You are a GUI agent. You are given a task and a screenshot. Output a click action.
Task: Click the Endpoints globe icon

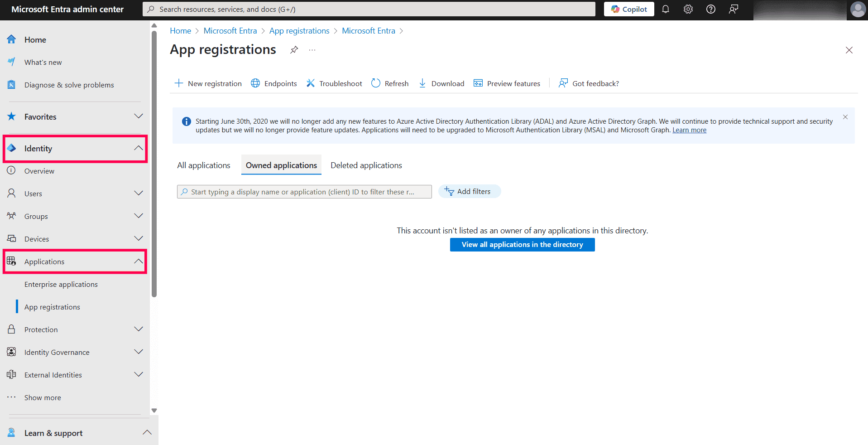tap(255, 83)
